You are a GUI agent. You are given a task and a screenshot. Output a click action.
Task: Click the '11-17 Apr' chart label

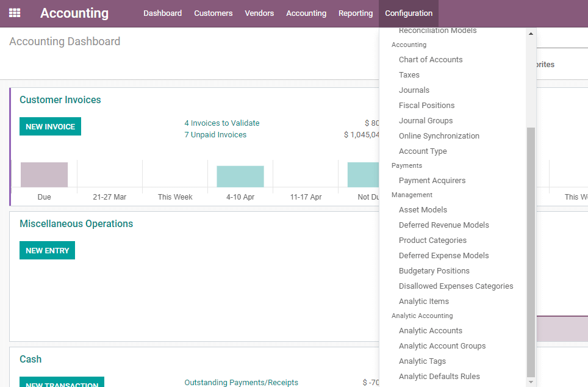click(306, 197)
